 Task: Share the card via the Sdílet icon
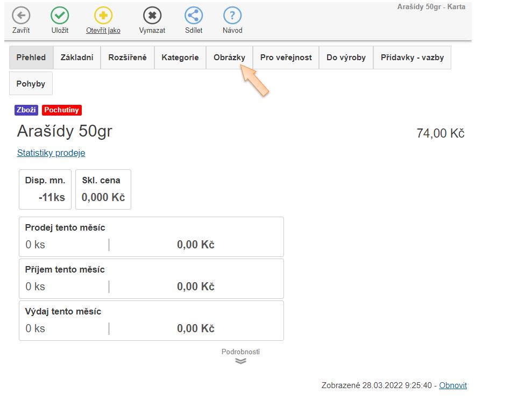pos(194,16)
